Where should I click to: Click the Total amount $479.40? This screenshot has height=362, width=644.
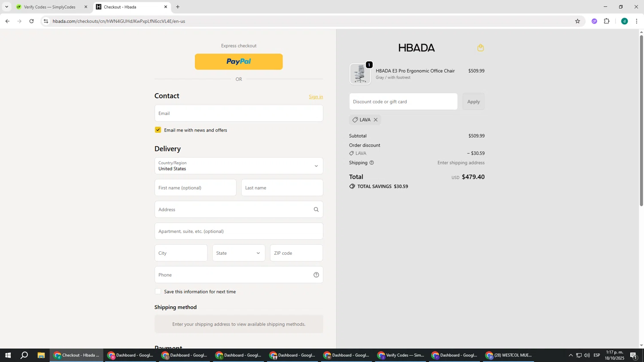pos(473,177)
